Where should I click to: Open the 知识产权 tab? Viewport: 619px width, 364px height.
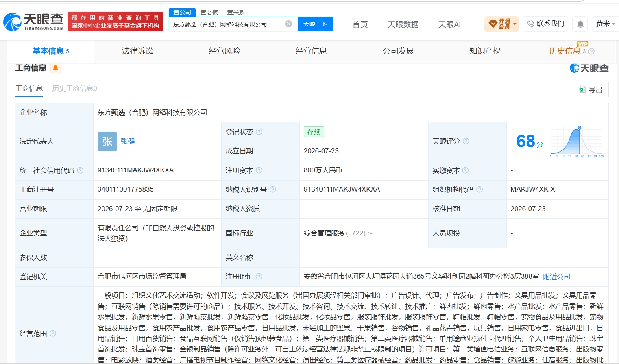tap(485, 51)
